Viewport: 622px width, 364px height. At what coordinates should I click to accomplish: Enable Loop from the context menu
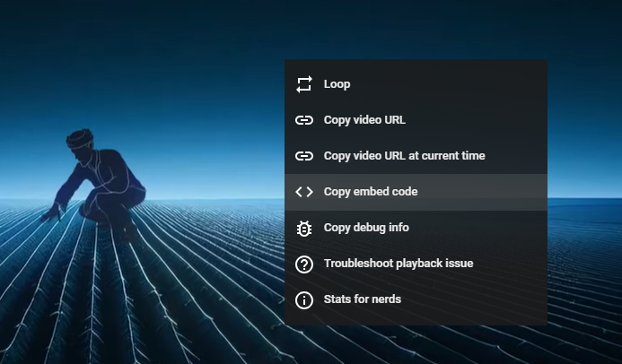(337, 84)
